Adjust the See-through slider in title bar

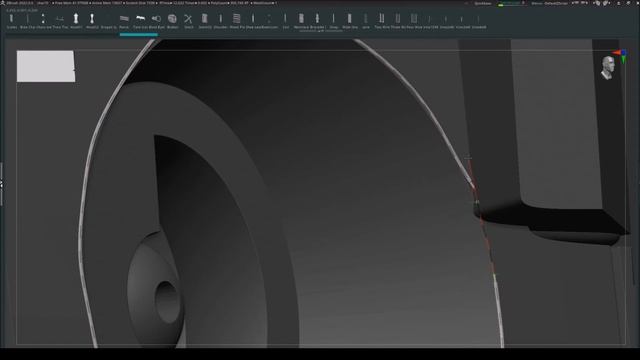pyautogui.click(x=511, y=3)
